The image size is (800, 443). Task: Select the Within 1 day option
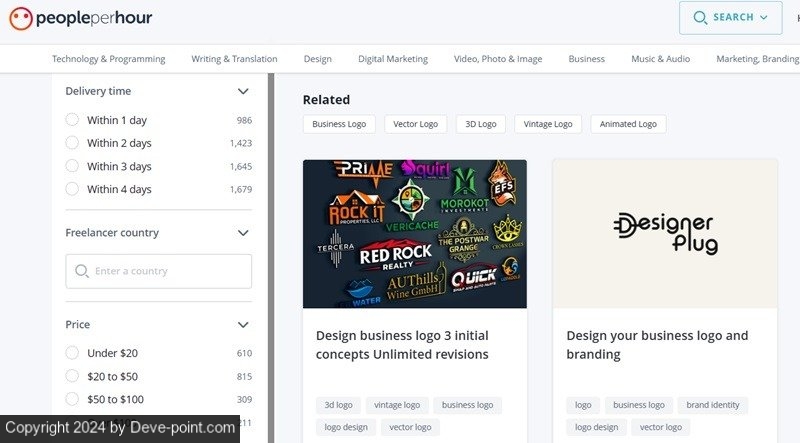pos(72,120)
